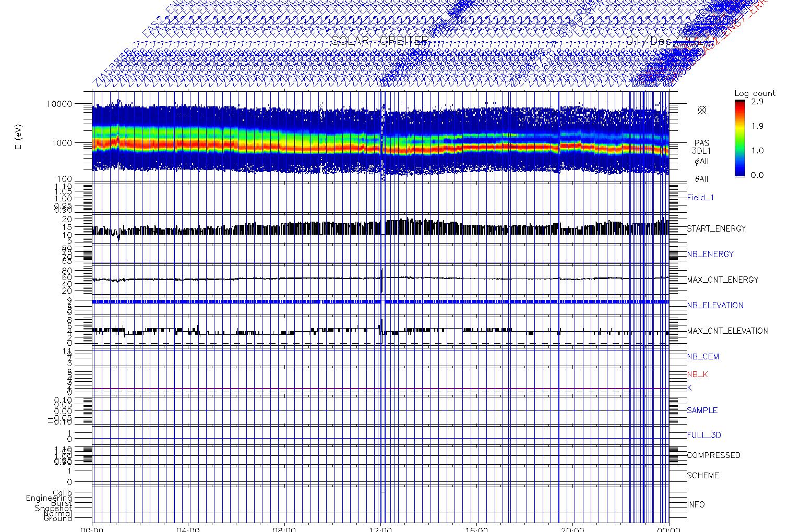Select the COMPRESSED panel label
The width and height of the screenshot is (789, 532).
click(713, 455)
